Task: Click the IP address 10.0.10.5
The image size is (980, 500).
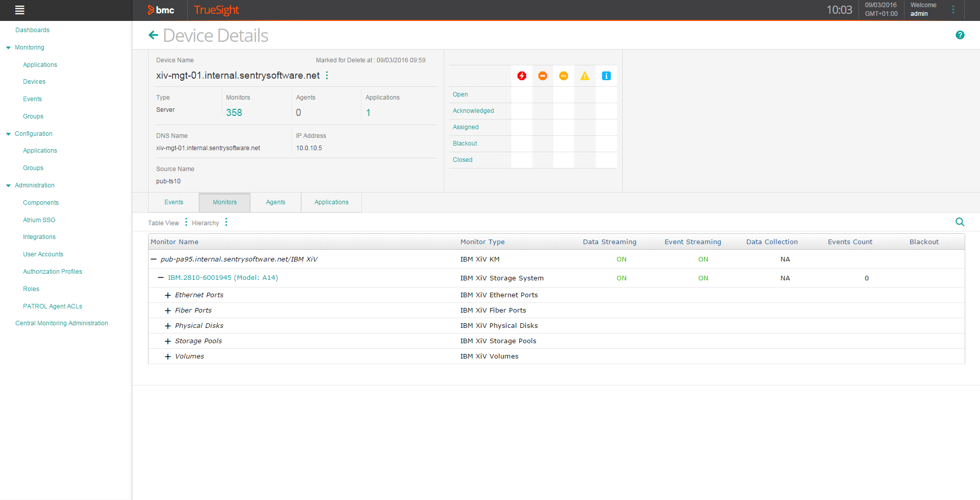Action: (x=309, y=148)
